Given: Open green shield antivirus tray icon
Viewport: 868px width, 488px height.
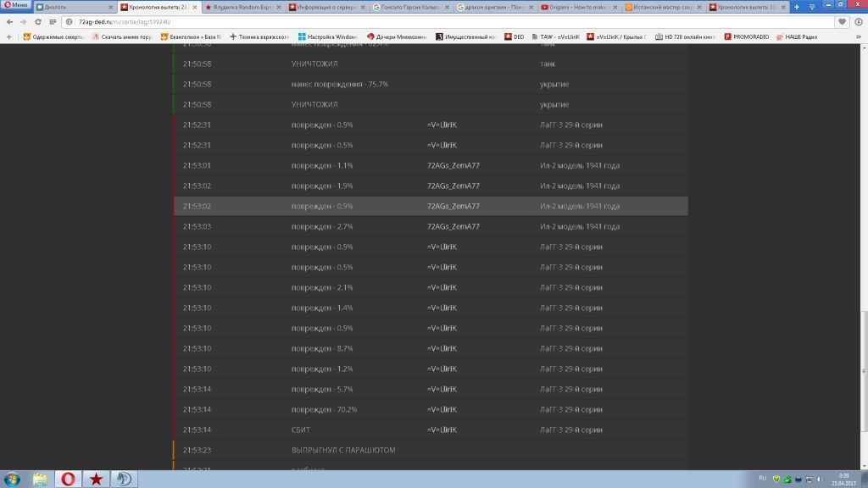Looking at the screenshot, I should point(776,480).
